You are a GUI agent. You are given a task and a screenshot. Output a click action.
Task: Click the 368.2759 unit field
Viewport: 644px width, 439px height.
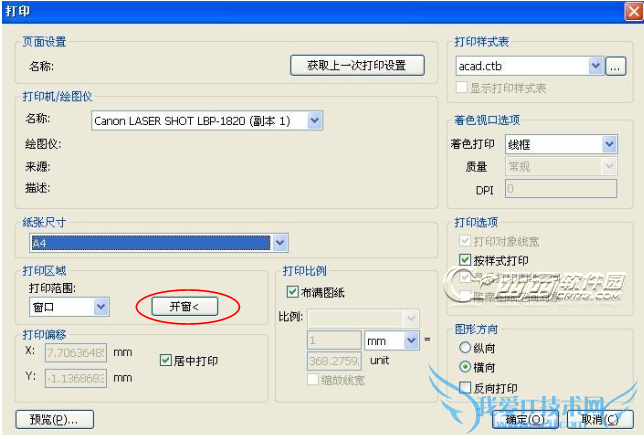[x=334, y=361]
